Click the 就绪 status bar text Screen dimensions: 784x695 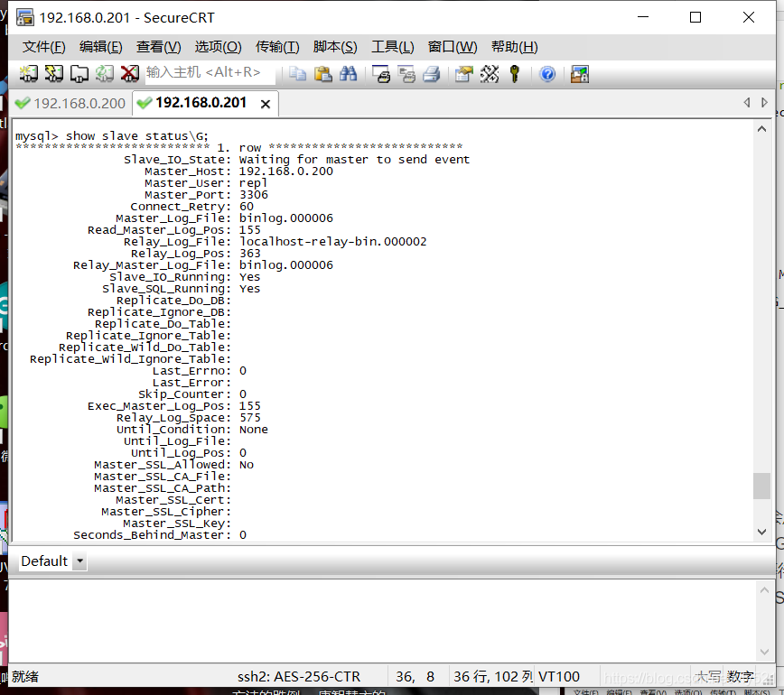click(25, 677)
